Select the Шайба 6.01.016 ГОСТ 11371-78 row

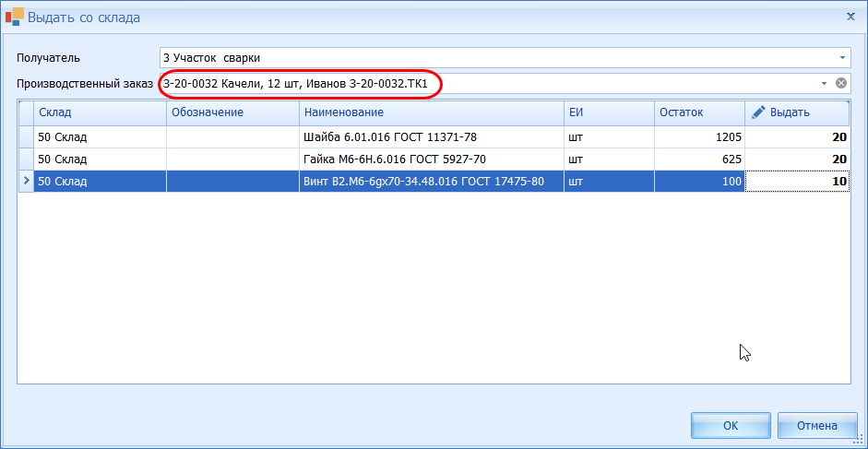tap(431, 136)
